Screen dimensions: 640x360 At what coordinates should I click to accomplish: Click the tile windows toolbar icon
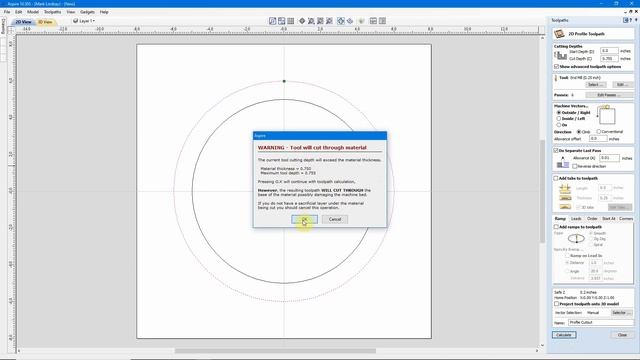373,21
